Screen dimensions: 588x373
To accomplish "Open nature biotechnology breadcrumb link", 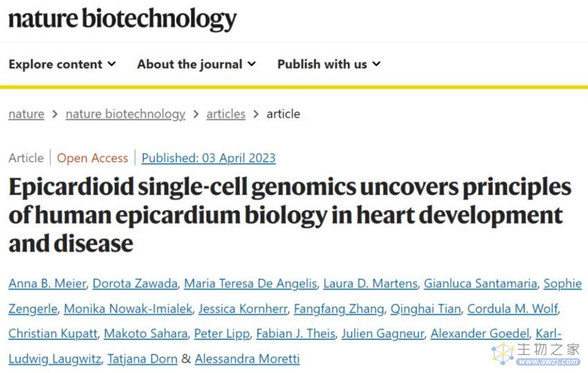I will point(125,114).
